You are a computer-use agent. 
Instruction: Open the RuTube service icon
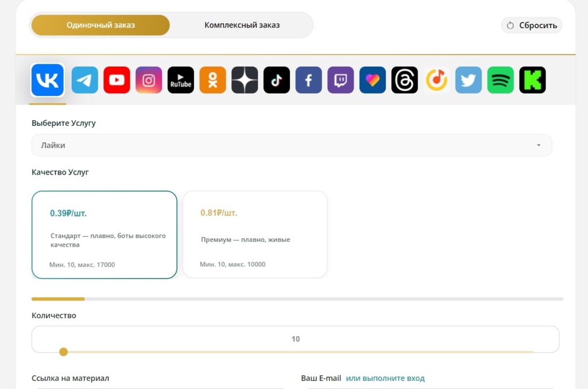click(181, 80)
